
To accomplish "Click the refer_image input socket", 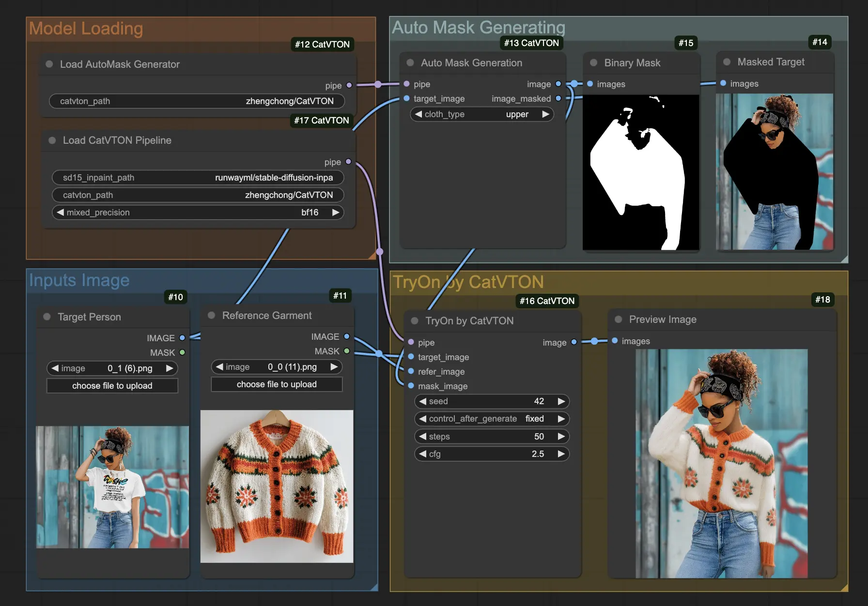I will point(411,371).
